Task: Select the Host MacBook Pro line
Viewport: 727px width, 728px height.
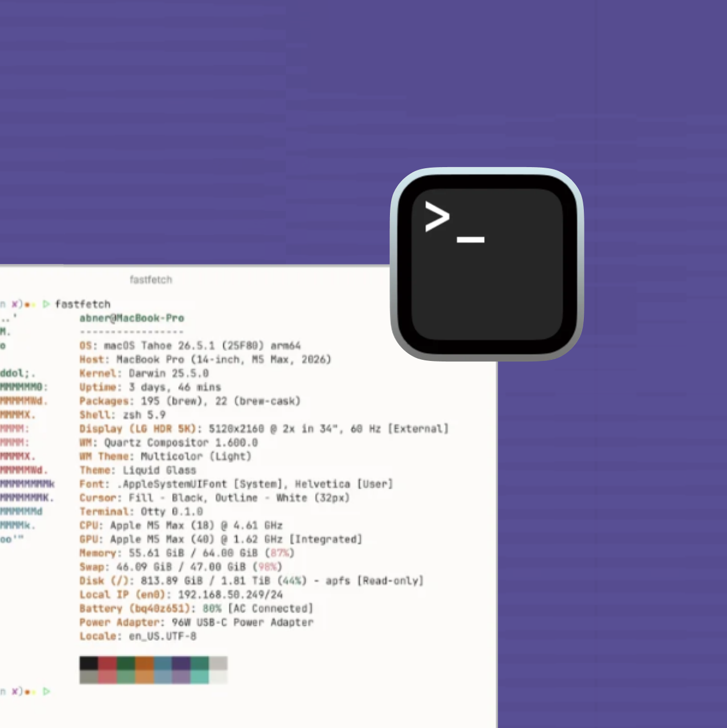Action: click(x=205, y=360)
